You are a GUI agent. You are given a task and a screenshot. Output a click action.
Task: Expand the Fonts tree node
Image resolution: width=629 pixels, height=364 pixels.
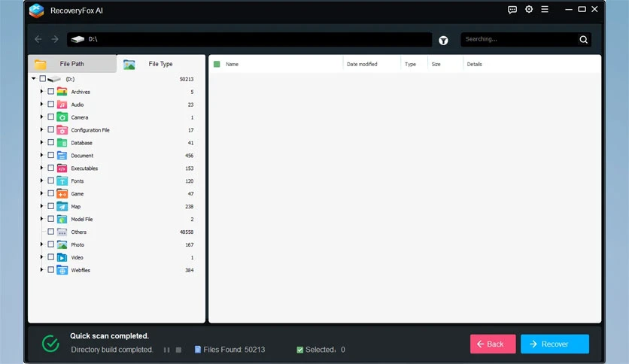(41, 180)
